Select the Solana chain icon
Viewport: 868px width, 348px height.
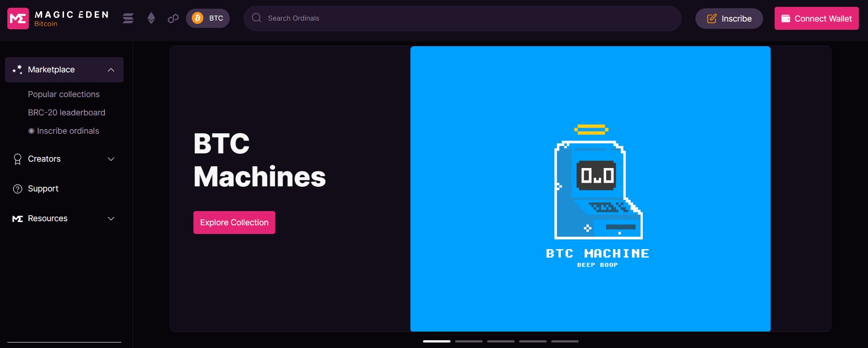point(128,18)
